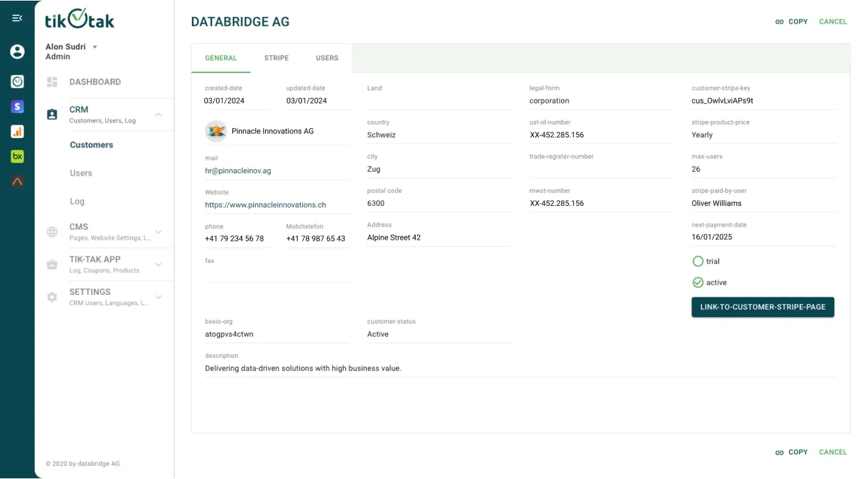Click the updated-date field 03/01/2024
Image resolution: width=868 pixels, height=479 pixels.
[318, 96]
